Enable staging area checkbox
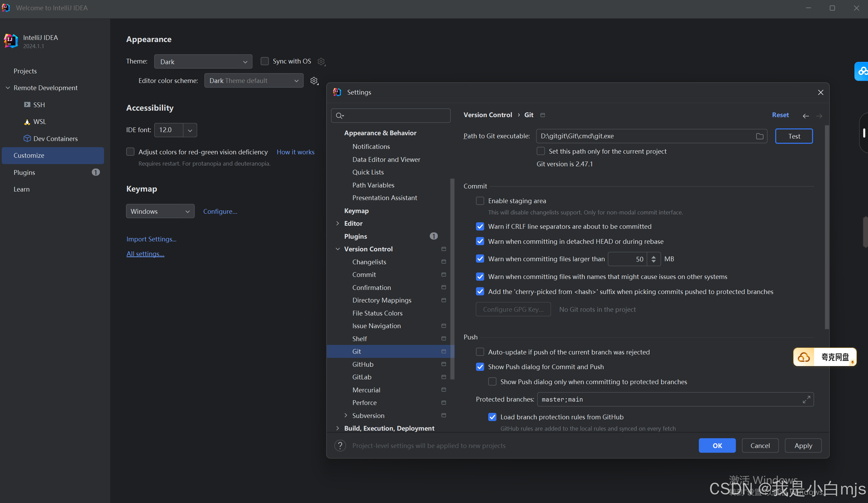 pos(480,201)
